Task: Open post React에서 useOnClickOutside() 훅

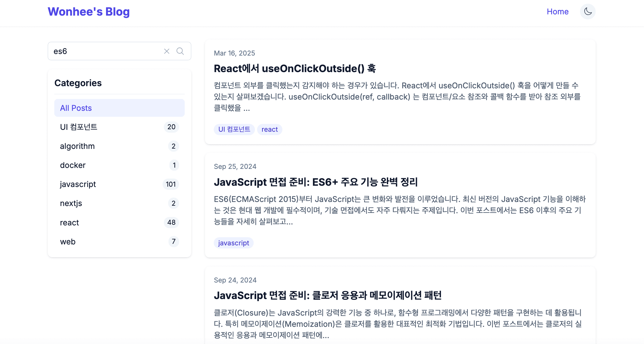Action: (x=295, y=68)
